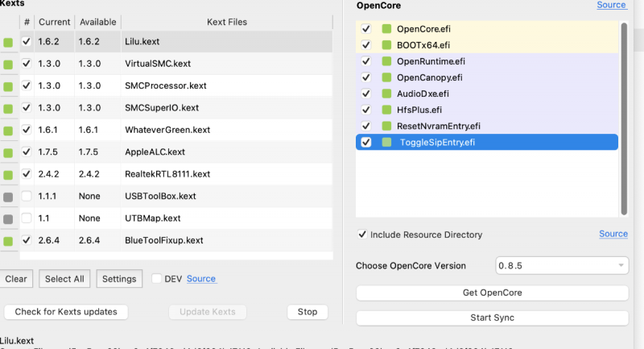Viewport: 644px width, 349px height.
Task: Click green status square next to HfsPlus.efi
Action: (387, 110)
